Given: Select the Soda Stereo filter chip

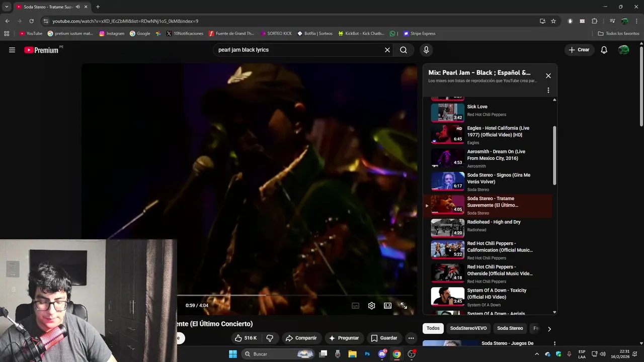Looking at the screenshot, I should click(510, 328).
